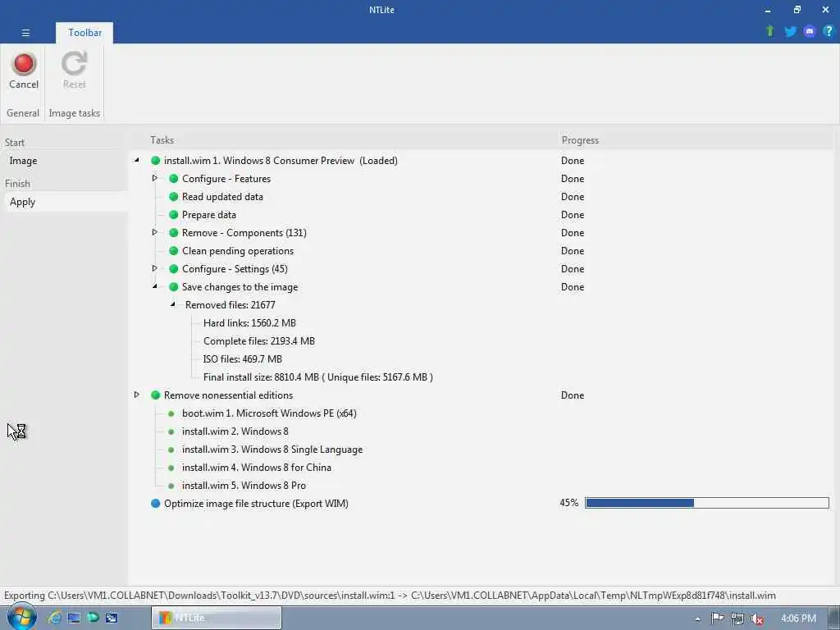Click the 45% export progress bar
This screenshot has height=630, width=840.
pyautogui.click(x=706, y=503)
